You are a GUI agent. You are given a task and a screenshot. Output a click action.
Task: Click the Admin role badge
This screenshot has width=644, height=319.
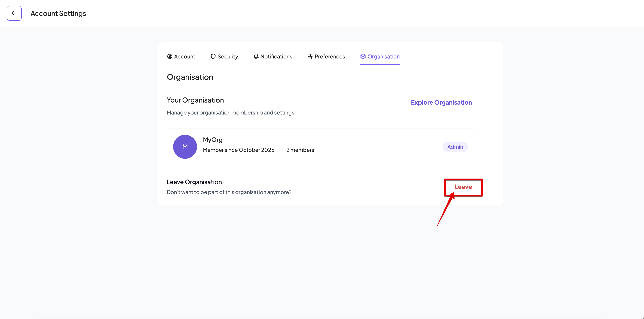point(455,147)
